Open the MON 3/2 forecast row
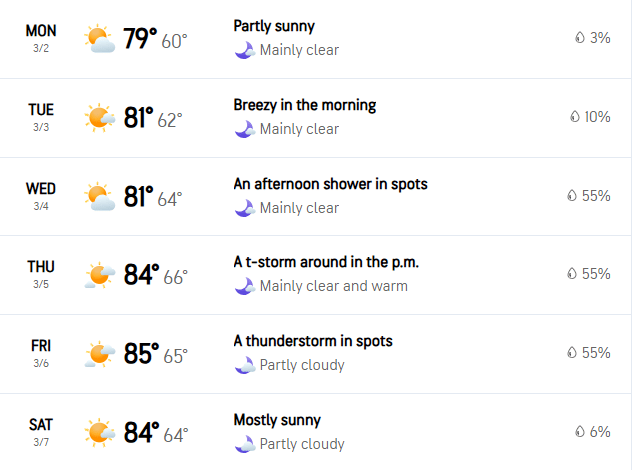 [41, 38]
